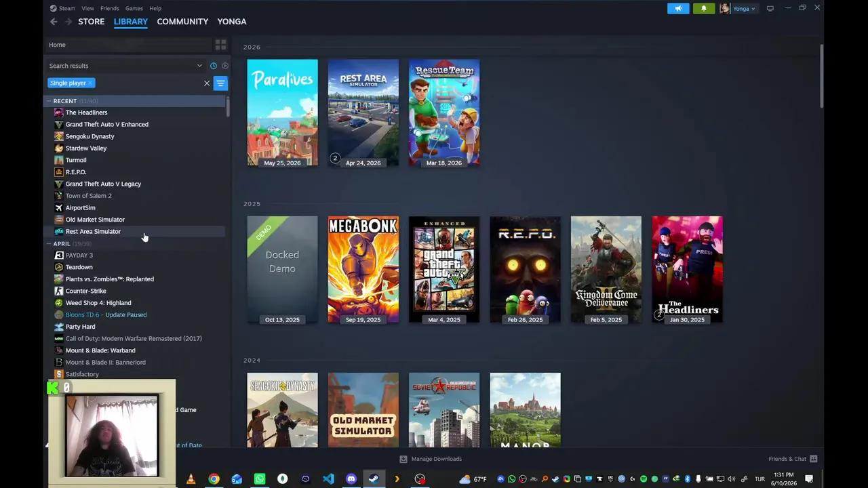Image resolution: width=868 pixels, height=488 pixels.
Task: Select Plants vs. Zombies: Replanted in list
Action: (x=110, y=279)
